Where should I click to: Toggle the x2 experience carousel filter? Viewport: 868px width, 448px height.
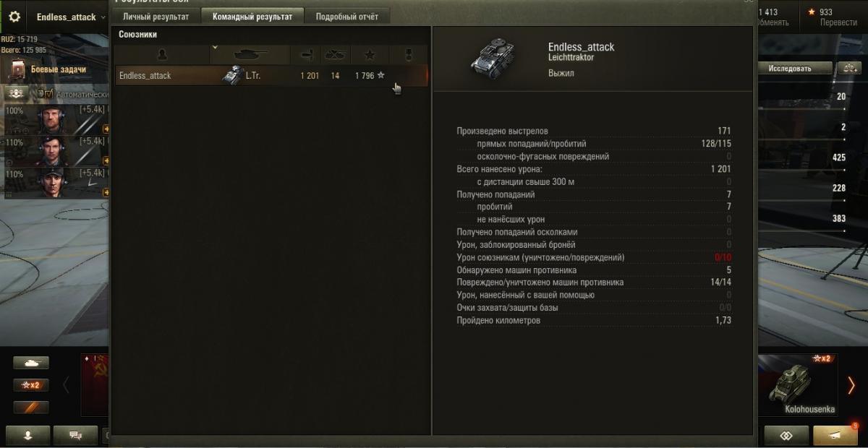[31, 385]
